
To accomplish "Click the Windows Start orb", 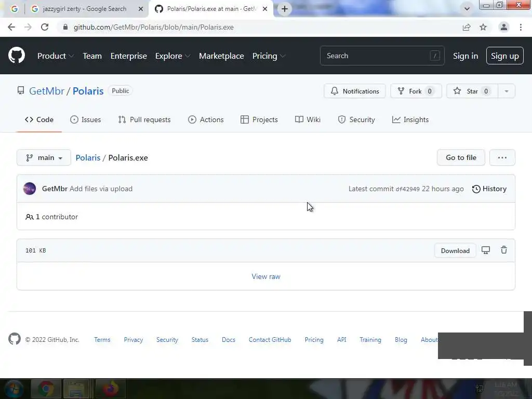I will coord(14,389).
